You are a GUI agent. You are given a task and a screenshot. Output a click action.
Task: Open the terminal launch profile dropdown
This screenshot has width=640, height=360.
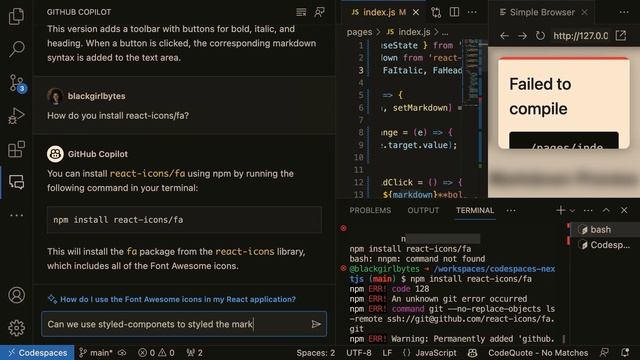click(x=572, y=211)
